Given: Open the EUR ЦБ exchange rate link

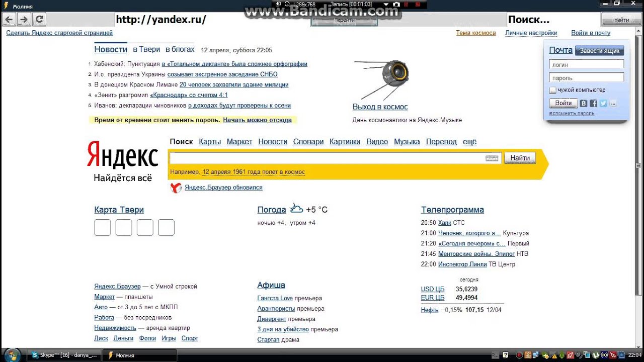Looking at the screenshot, I should [x=433, y=298].
